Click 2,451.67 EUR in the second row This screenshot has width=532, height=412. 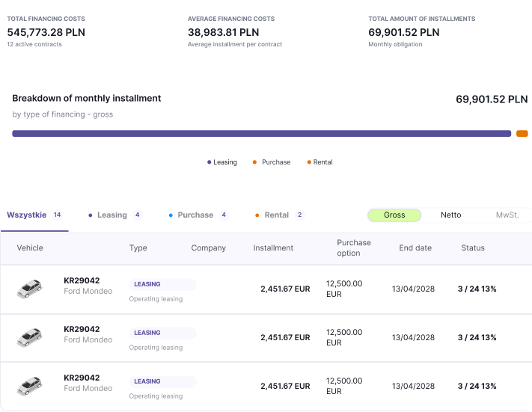285,337
